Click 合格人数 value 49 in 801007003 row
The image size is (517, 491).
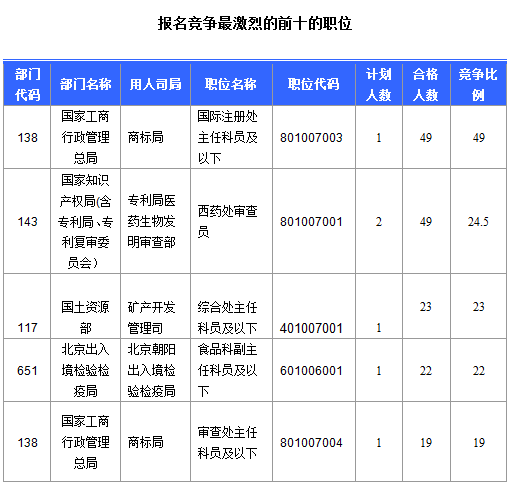click(x=426, y=138)
